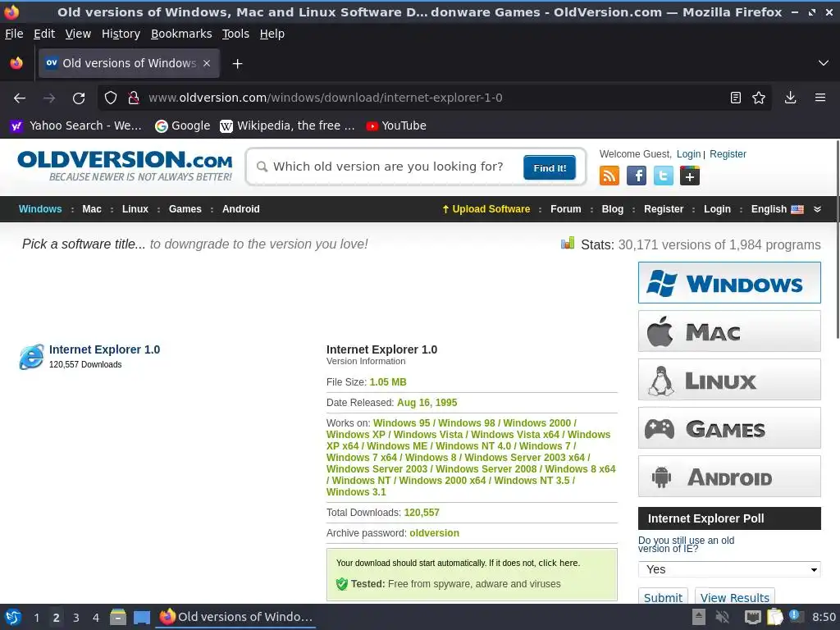Click the Find It! button

pyautogui.click(x=550, y=168)
